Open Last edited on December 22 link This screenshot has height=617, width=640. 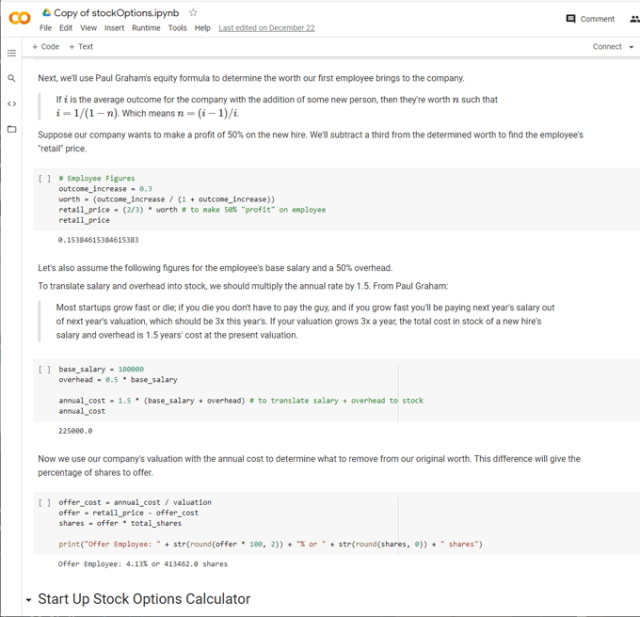point(266,28)
